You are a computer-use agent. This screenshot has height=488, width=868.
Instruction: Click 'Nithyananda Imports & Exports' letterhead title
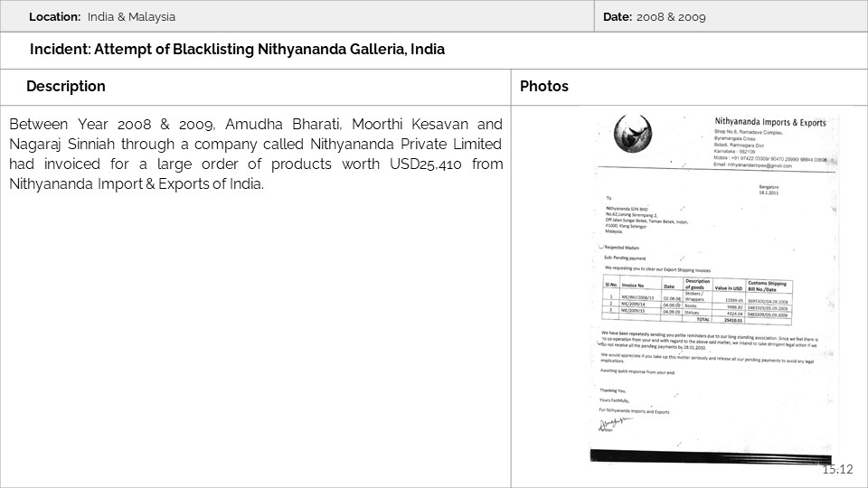770,122
